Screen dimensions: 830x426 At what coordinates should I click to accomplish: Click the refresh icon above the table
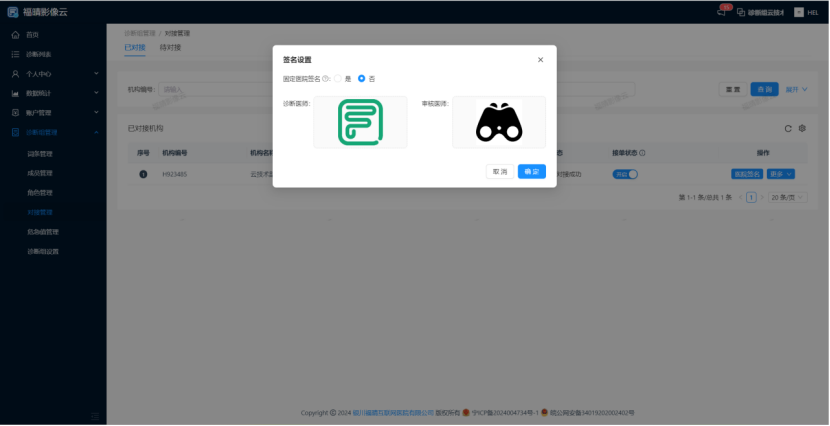click(788, 129)
